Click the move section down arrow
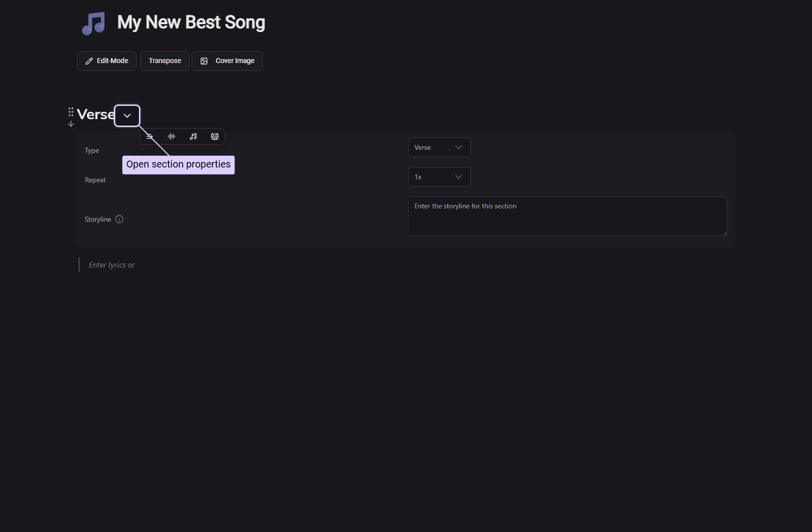The width and height of the screenshot is (812, 532). click(70, 124)
